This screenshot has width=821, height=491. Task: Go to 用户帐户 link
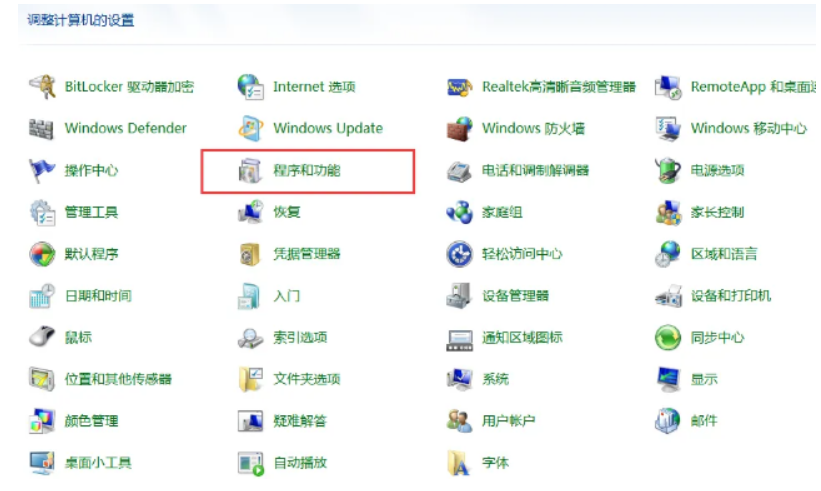[x=508, y=421]
